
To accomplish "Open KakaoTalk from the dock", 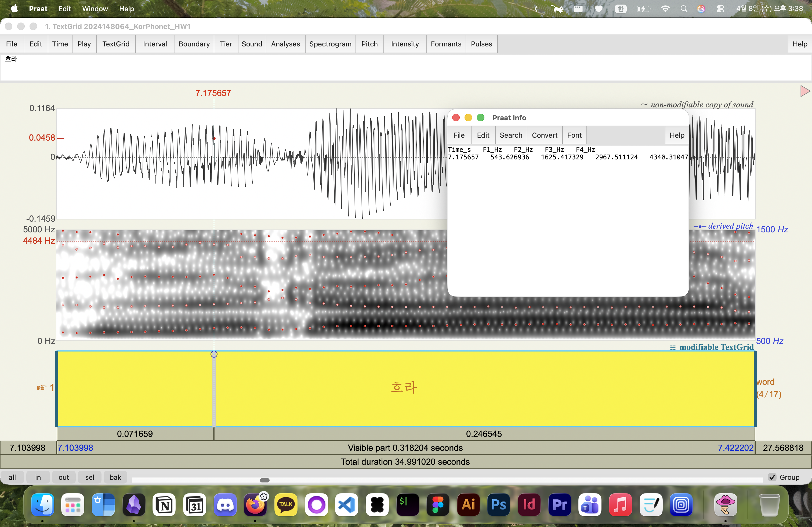I will [x=286, y=505].
